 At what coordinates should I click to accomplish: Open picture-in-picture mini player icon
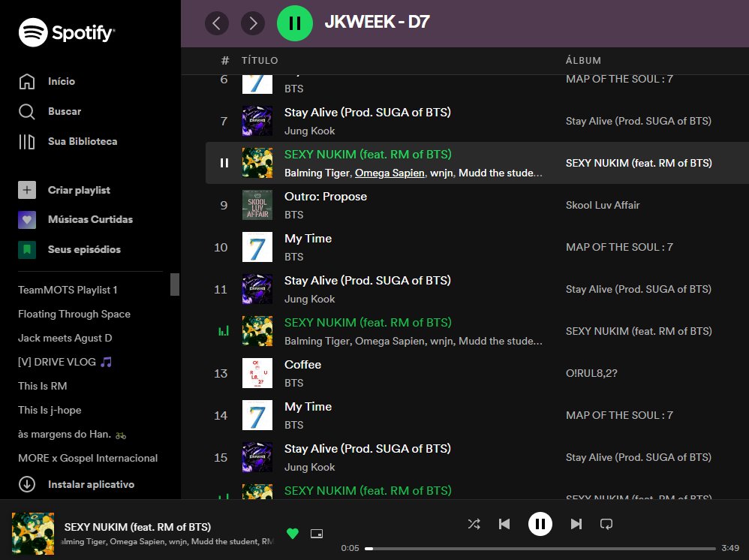coord(317,533)
